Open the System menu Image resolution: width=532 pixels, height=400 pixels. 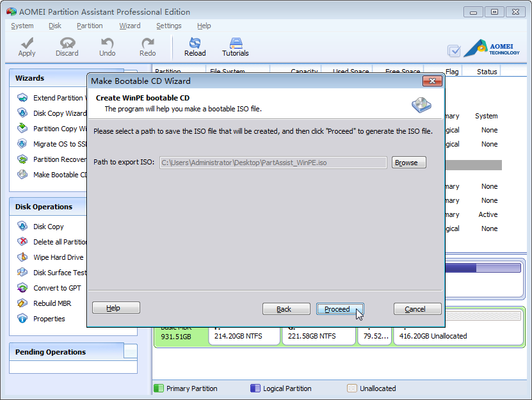(22, 26)
